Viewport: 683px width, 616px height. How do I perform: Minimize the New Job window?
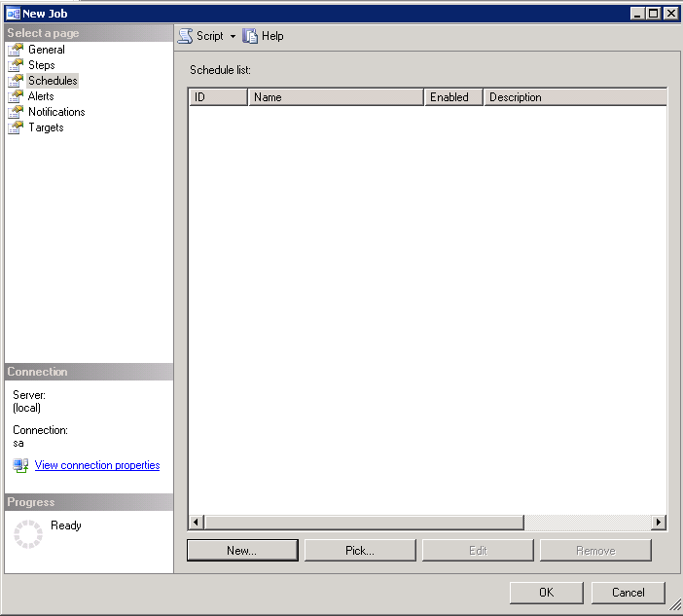(637, 14)
